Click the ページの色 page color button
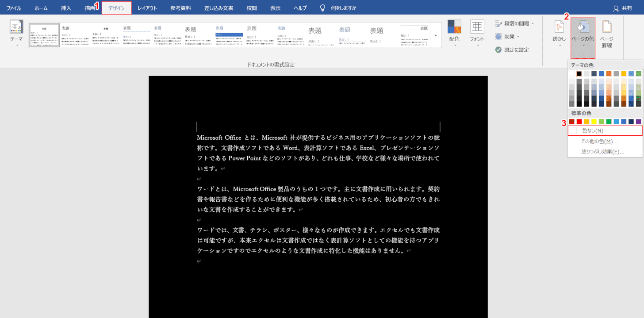This screenshot has height=318, width=644. coord(583,38)
